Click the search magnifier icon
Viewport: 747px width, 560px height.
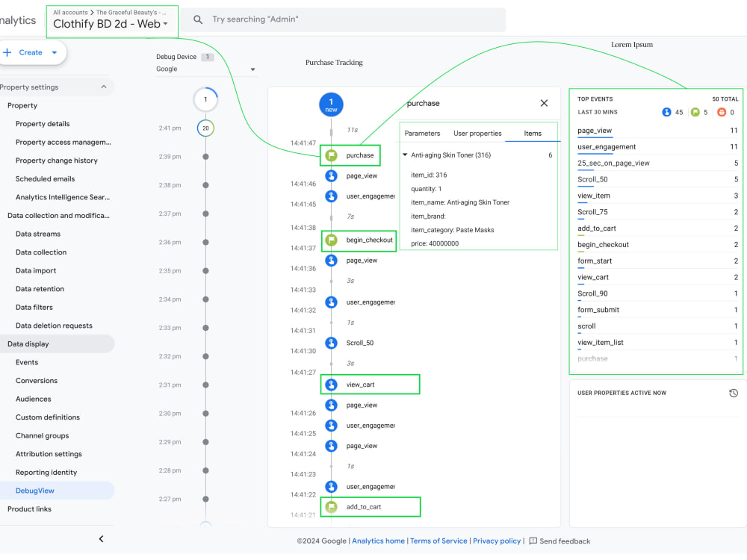click(x=197, y=19)
